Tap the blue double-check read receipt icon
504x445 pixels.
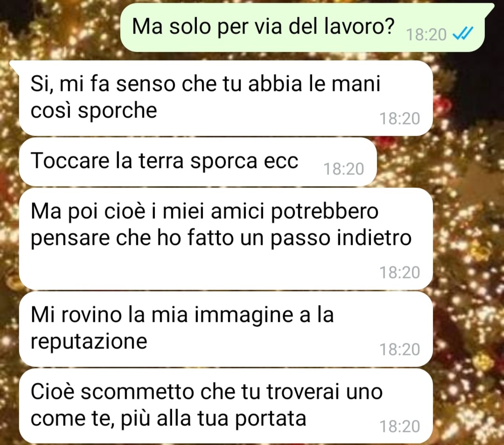click(463, 33)
